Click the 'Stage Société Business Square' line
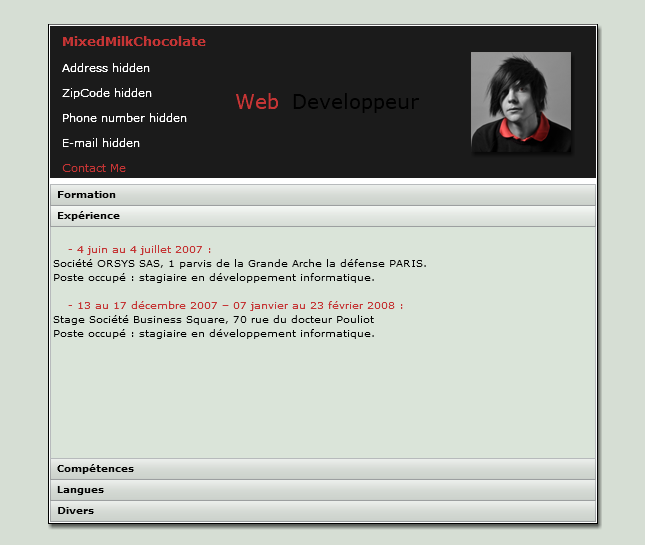 pos(213,320)
